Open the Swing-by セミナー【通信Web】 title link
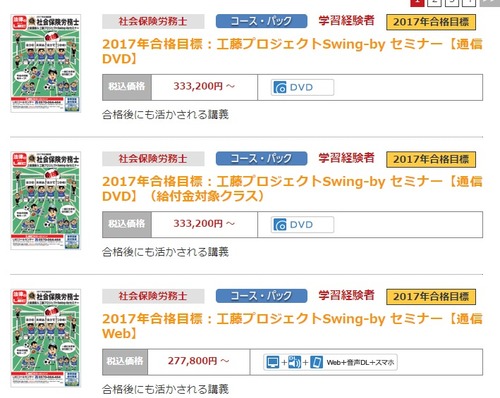This screenshot has height=398, width=500. point(292,326)
